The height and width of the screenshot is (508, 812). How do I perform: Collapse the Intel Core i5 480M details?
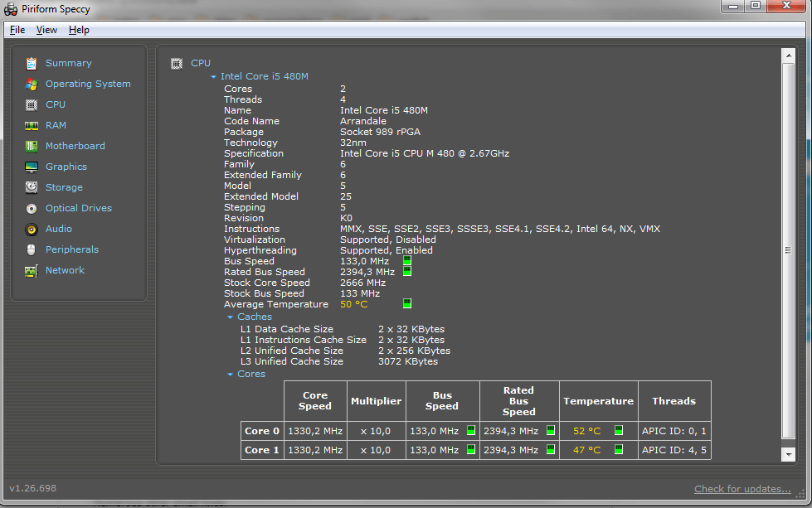click(213, 76)
